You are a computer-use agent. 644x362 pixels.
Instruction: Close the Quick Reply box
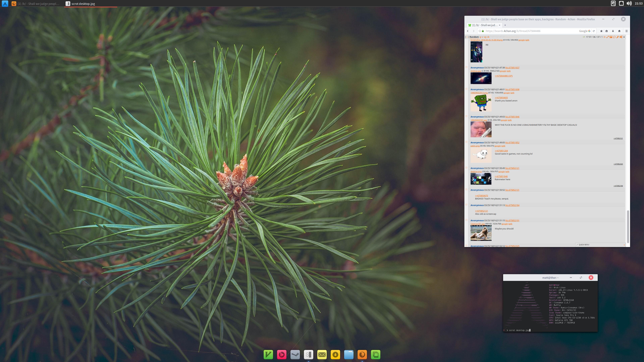pyautogui.click(x=624, y=245)
